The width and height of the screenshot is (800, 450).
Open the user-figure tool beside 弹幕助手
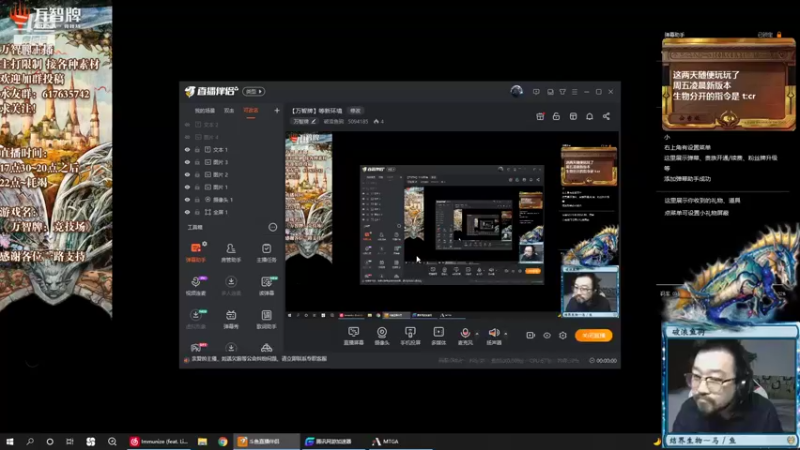point(231,252)
